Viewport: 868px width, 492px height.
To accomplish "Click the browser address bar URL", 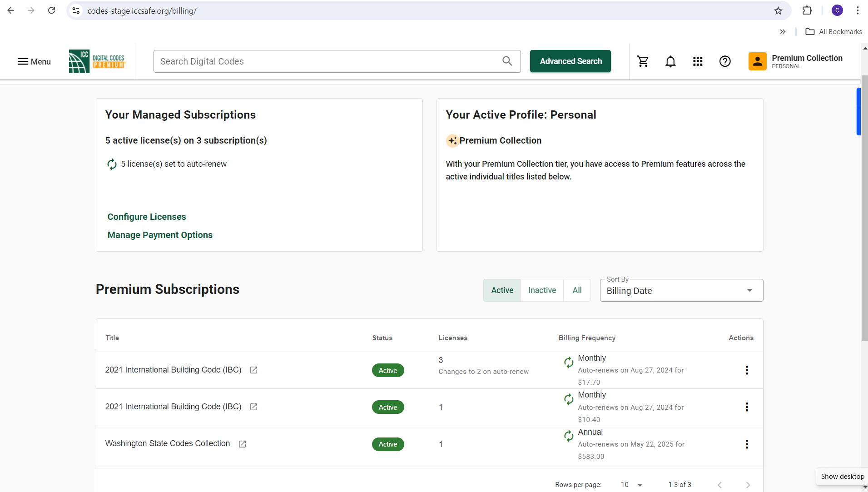I will point(142,11).
